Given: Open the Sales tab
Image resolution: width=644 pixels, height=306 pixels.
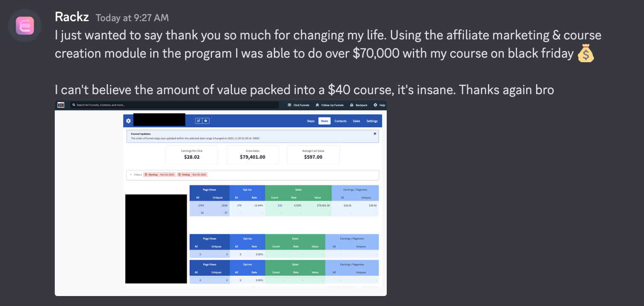Looking at the screenshot, I should [356, 121].
